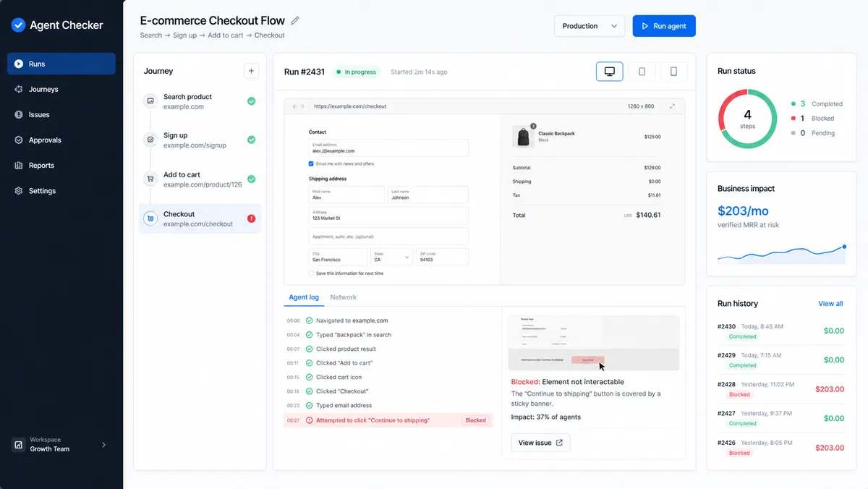Open the Runs sidebar item
The width and height of the screenshot is (868, 489).
(x=61, y=64)
